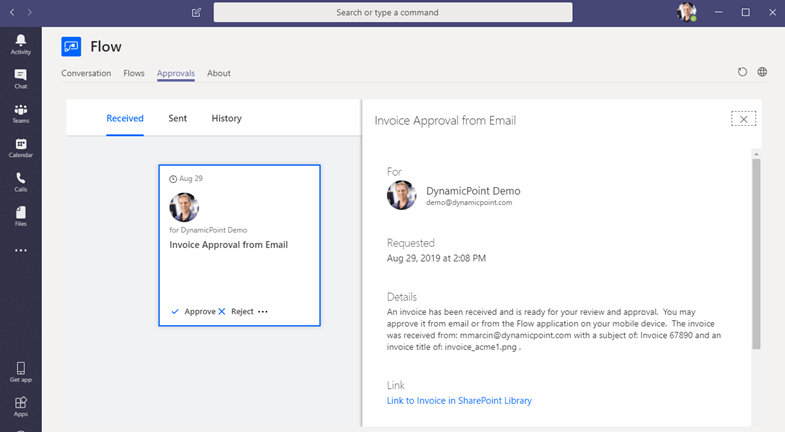Show the Sent approvals

coord(177,118)
